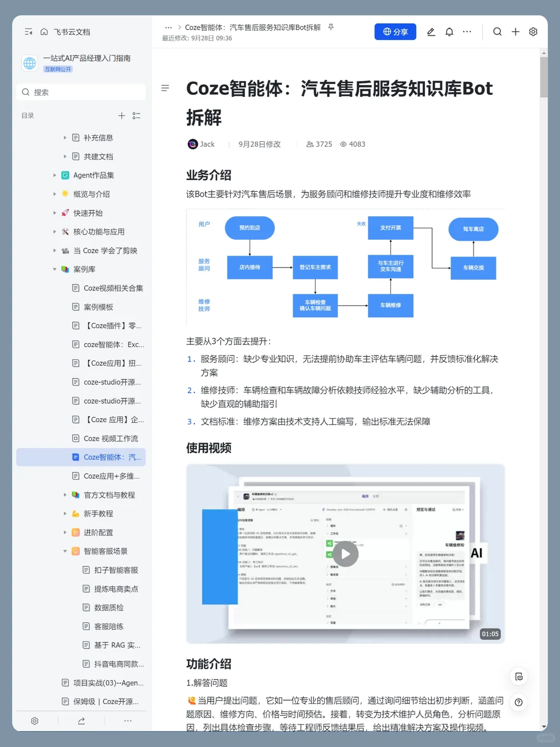
Task: Collapse the 智能客服场景 node
Action: [65, 551]
